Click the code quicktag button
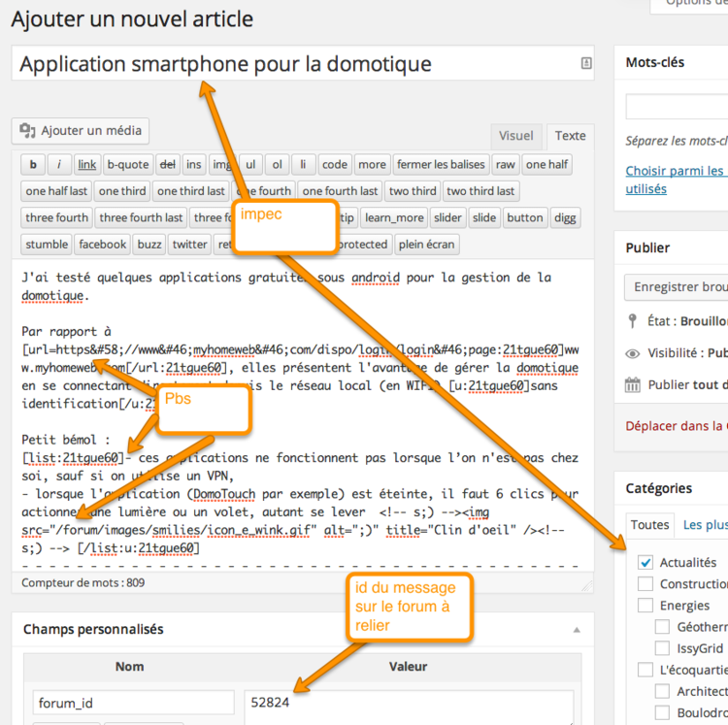 click(335, 165)
